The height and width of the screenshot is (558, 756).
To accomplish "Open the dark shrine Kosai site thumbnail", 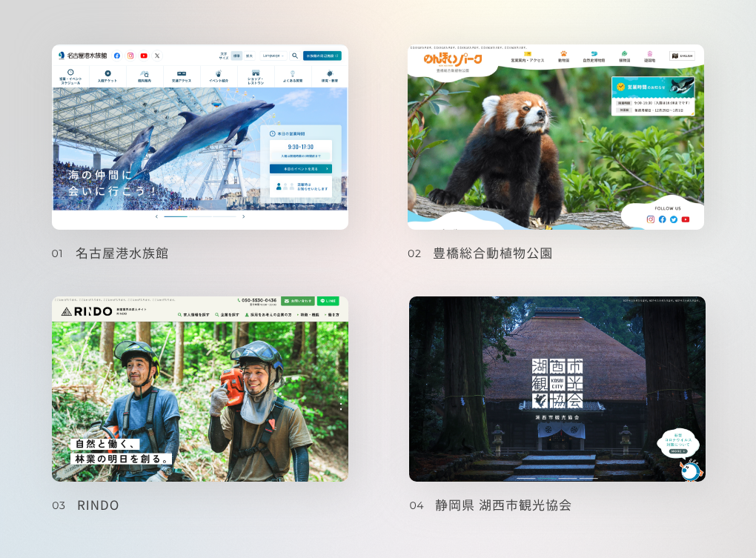I will click(557, 389).
